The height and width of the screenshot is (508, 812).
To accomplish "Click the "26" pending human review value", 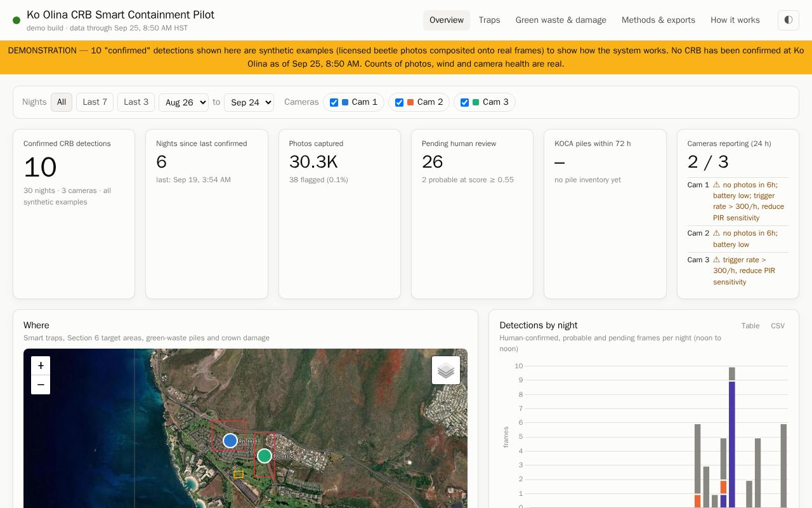I will point(433,162).
